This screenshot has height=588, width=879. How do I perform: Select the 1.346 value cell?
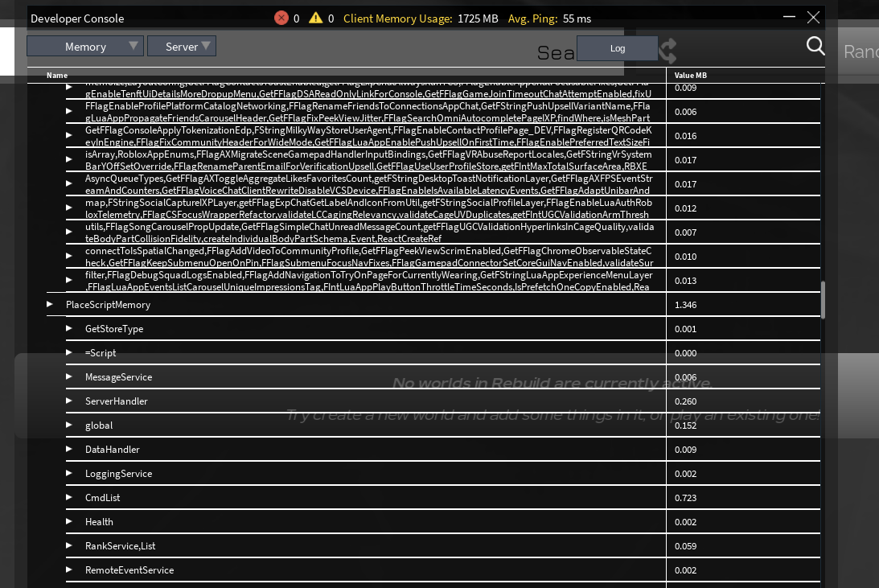tap(686, 305)
